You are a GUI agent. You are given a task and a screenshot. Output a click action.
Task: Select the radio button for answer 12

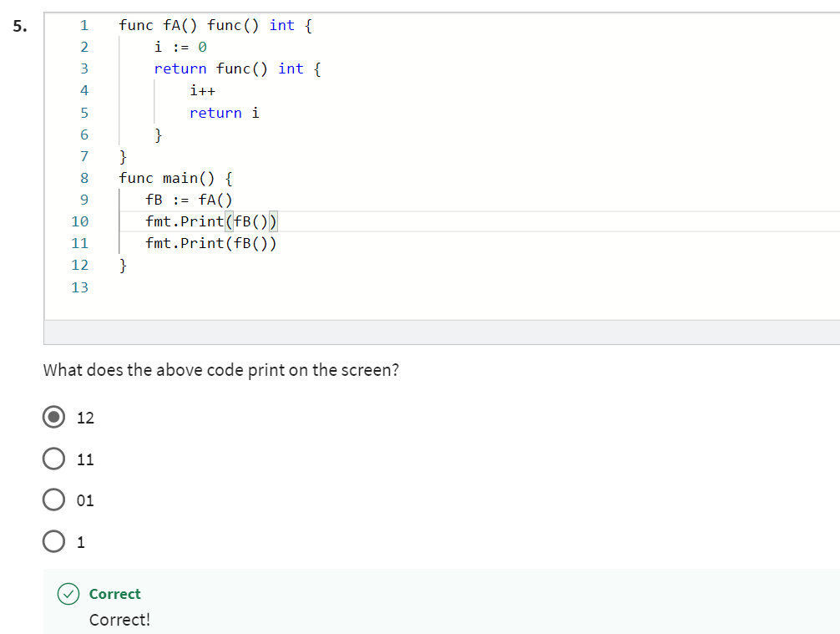(53, 417)
